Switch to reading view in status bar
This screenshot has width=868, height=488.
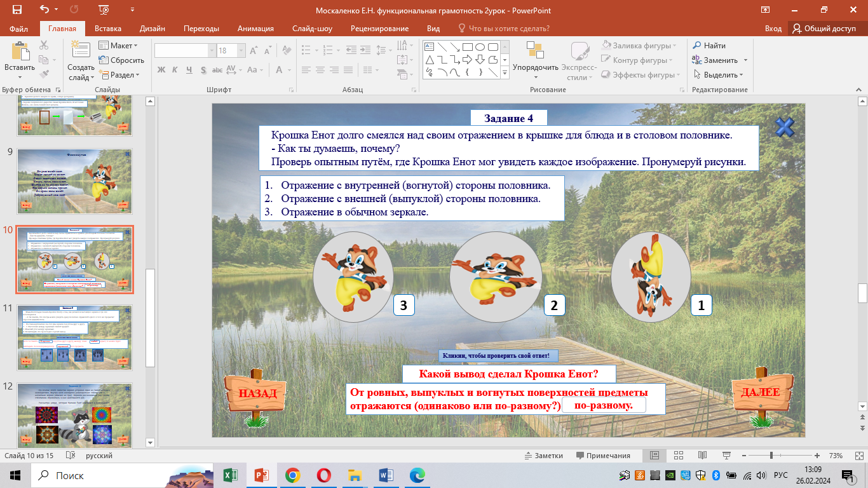(702, 456)
